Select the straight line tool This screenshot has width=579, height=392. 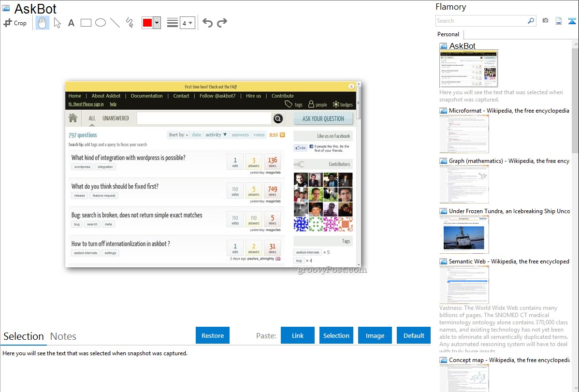(x=115, y=23)
